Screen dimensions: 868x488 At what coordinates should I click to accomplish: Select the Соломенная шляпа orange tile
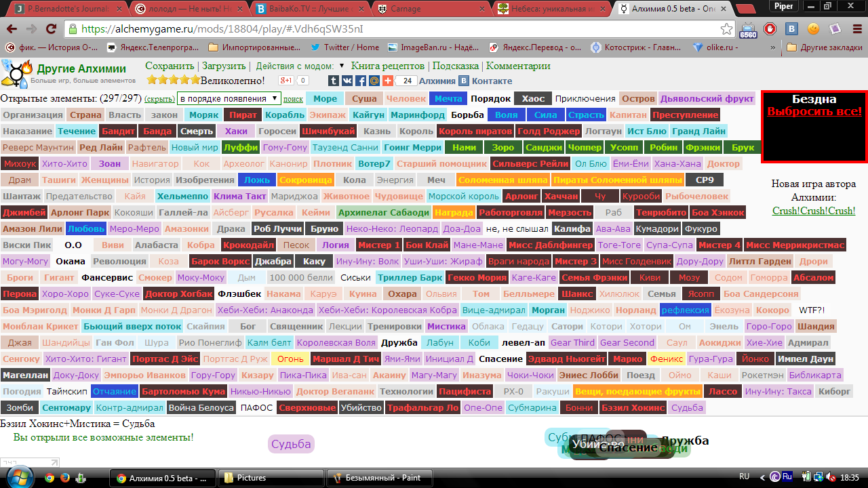pyautogui.click(x=502, y=180)
